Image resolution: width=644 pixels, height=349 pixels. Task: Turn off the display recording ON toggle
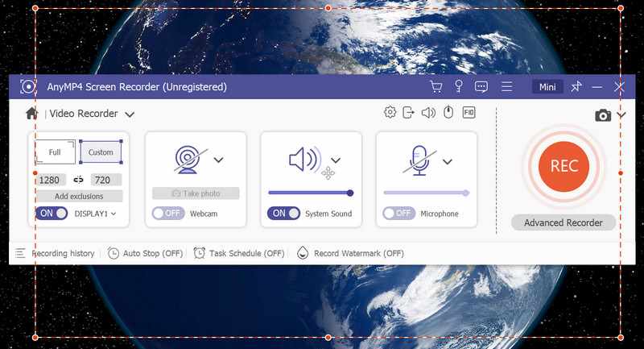pos(52,214)
